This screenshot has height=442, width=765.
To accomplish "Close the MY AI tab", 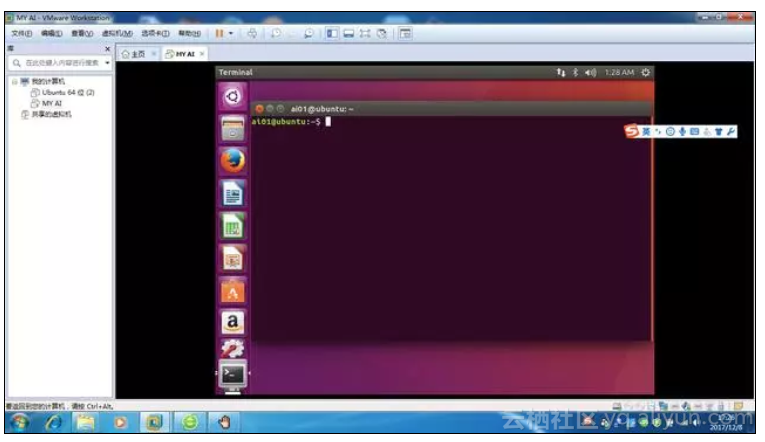I will (202, 54).
